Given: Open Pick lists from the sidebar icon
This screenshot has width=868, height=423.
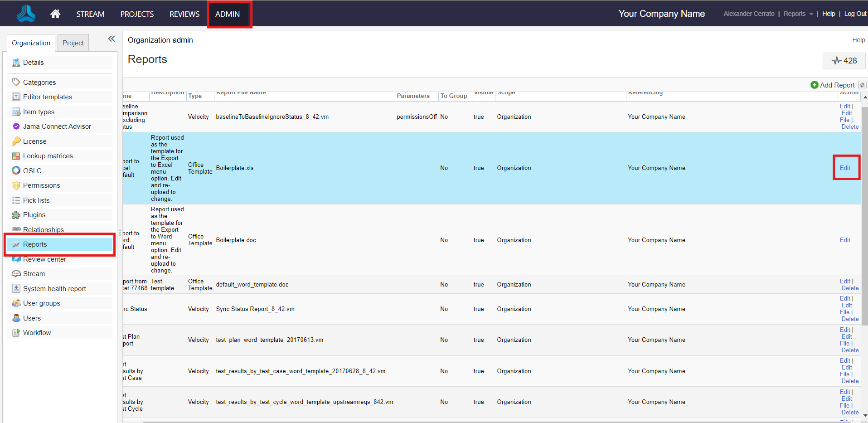Looking at the screenshot, I should pyautogui.click(x=16, y=200).
